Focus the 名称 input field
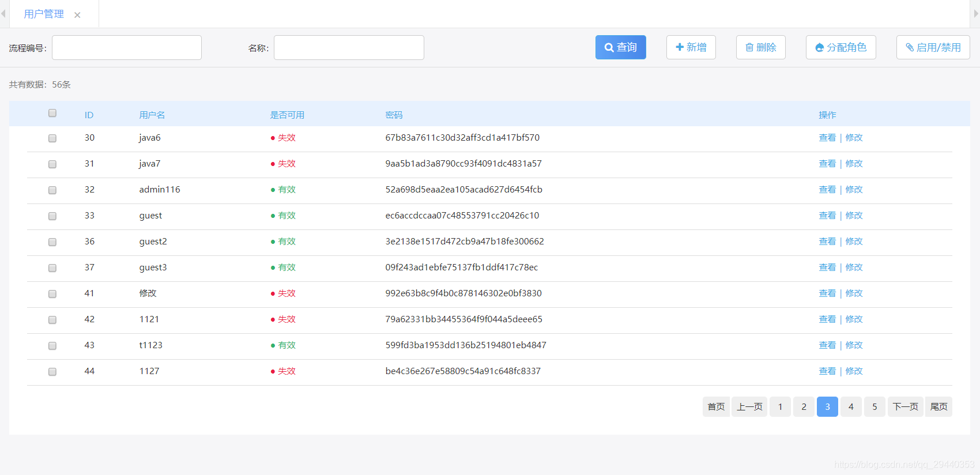The width and height of the screenshot is (980, 475). pyautogui.click(x=349, y=47)
